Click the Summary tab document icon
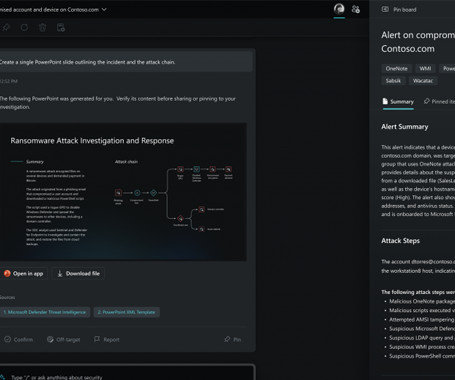 [x=385, y=101]
